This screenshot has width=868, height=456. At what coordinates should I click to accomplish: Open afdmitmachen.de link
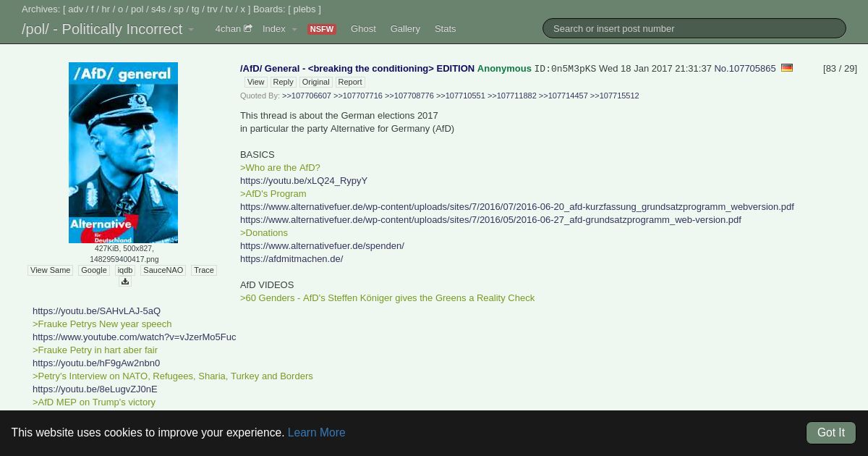pos(292,258)
